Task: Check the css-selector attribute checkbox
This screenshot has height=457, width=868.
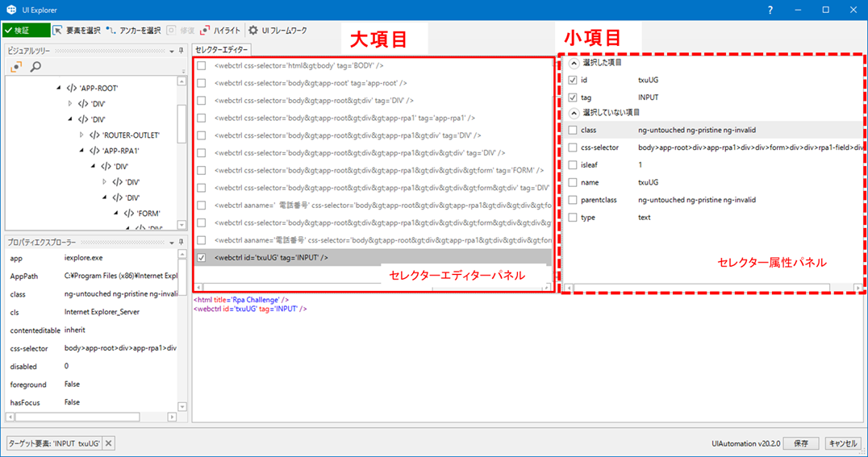Action: (573, 147)
